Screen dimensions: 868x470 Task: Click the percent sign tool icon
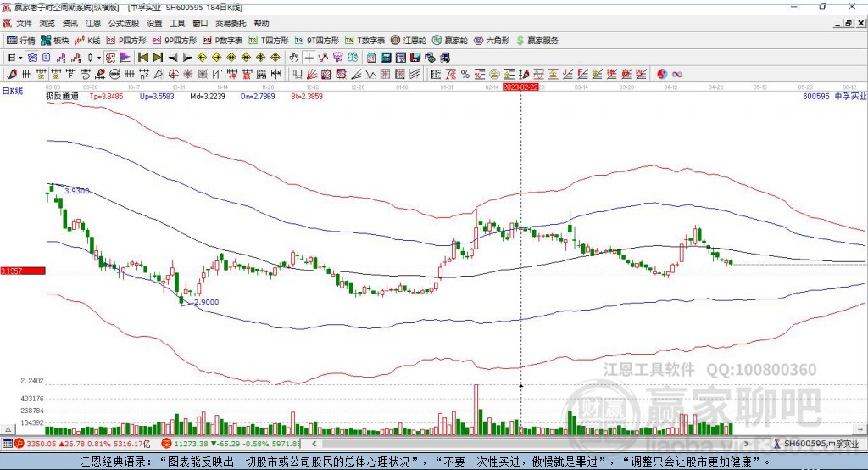coord(465,75)
